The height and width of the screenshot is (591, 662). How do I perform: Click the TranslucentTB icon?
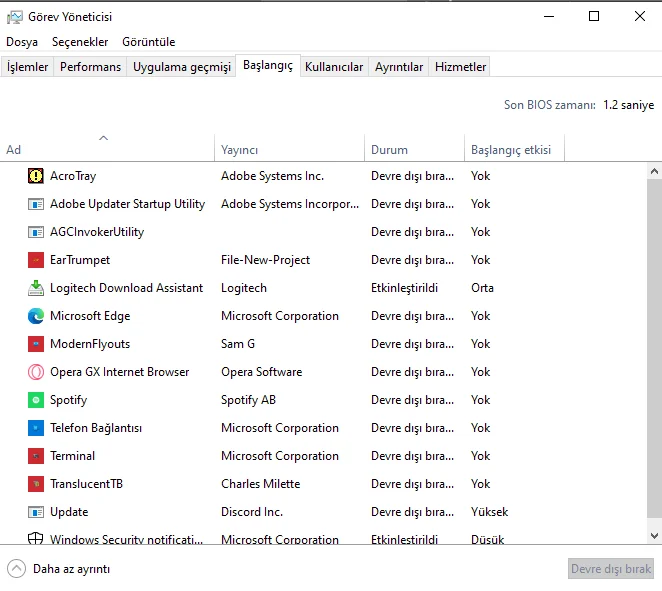tap(36, 484)
